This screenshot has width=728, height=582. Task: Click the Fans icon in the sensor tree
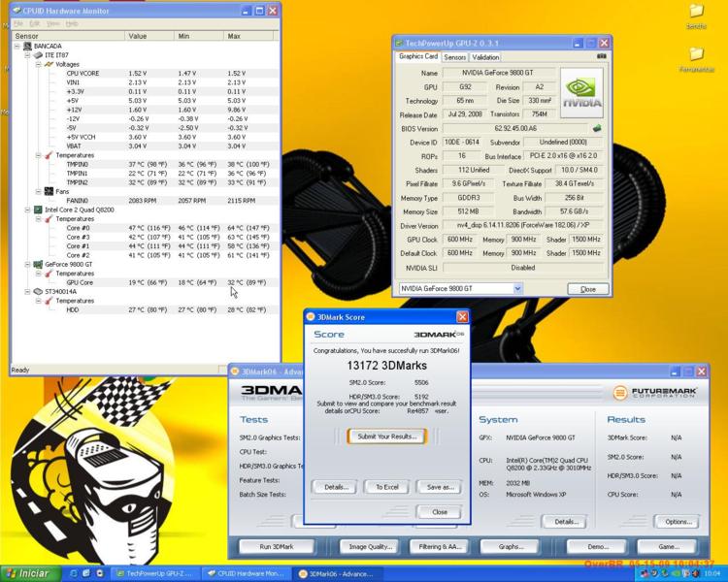point(49,191)
